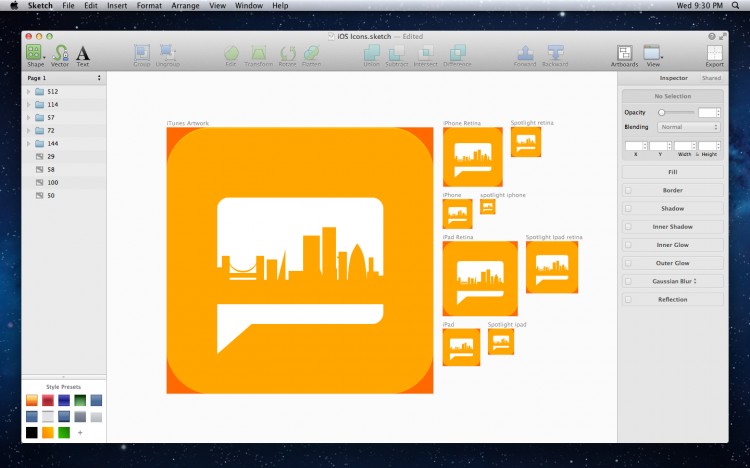Click the Union boolean icon

(x=371, y=54)
